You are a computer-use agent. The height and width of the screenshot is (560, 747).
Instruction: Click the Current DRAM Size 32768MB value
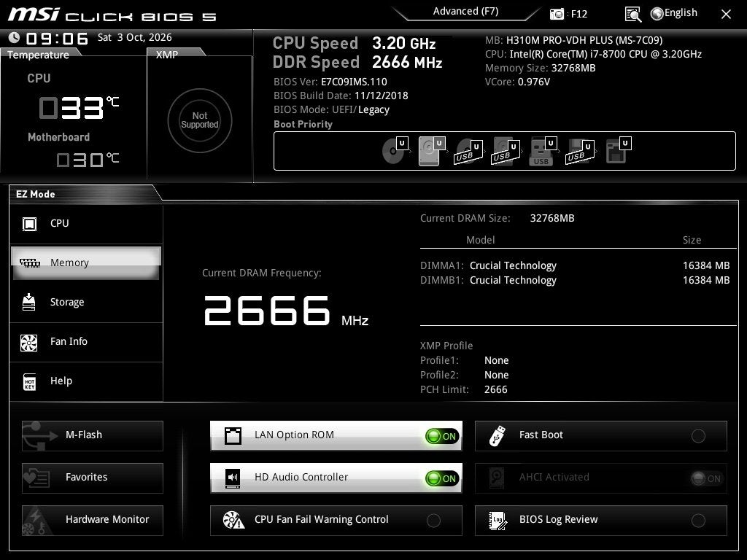552,218
